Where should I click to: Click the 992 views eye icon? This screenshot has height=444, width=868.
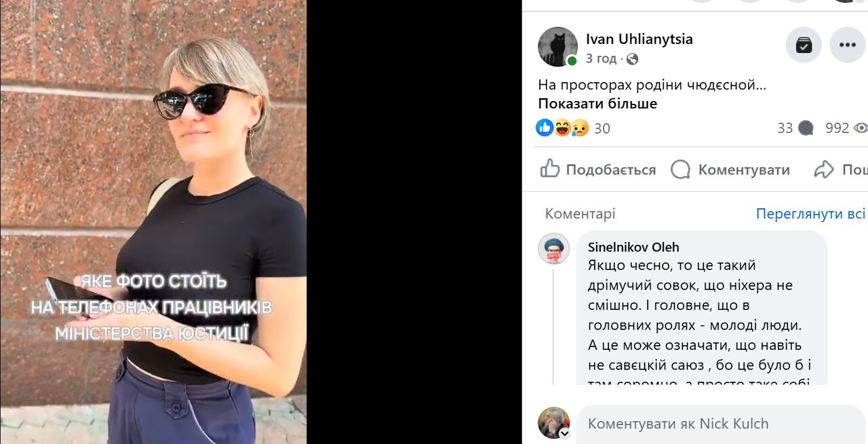861,128
